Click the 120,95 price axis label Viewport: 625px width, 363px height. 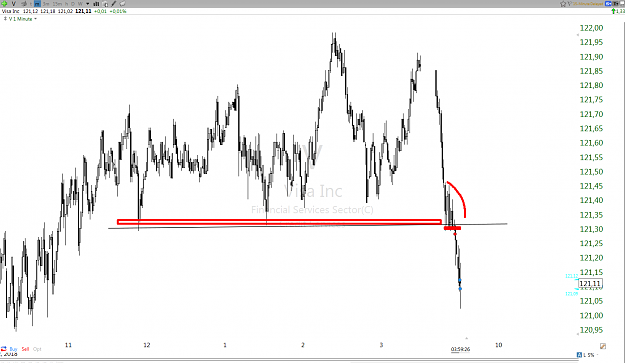point(592,330)
